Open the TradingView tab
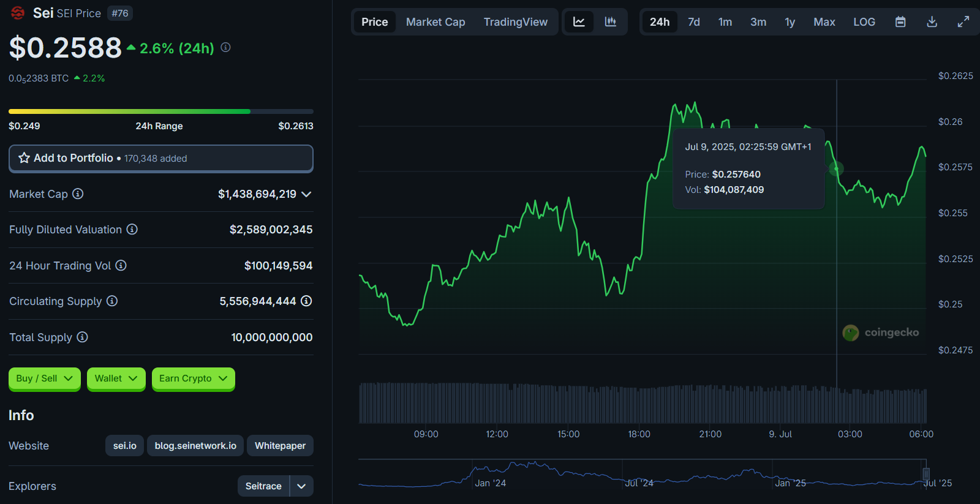The image size is (980, 504). (x=515, y=22)
